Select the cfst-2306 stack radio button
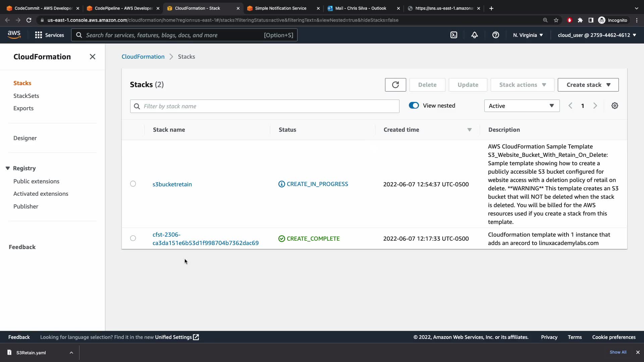The height and width of the screenshot is (362, 644). 133,238
